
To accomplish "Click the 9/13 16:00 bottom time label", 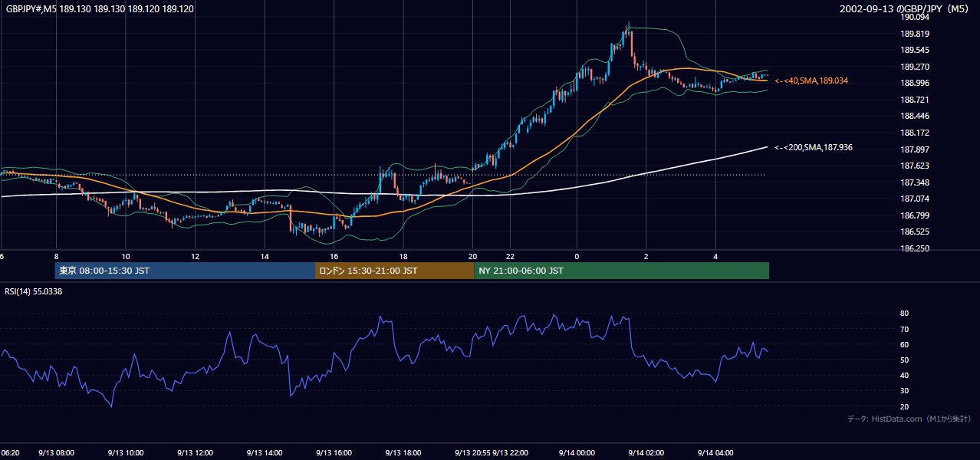I will click(x=334, y=453).
